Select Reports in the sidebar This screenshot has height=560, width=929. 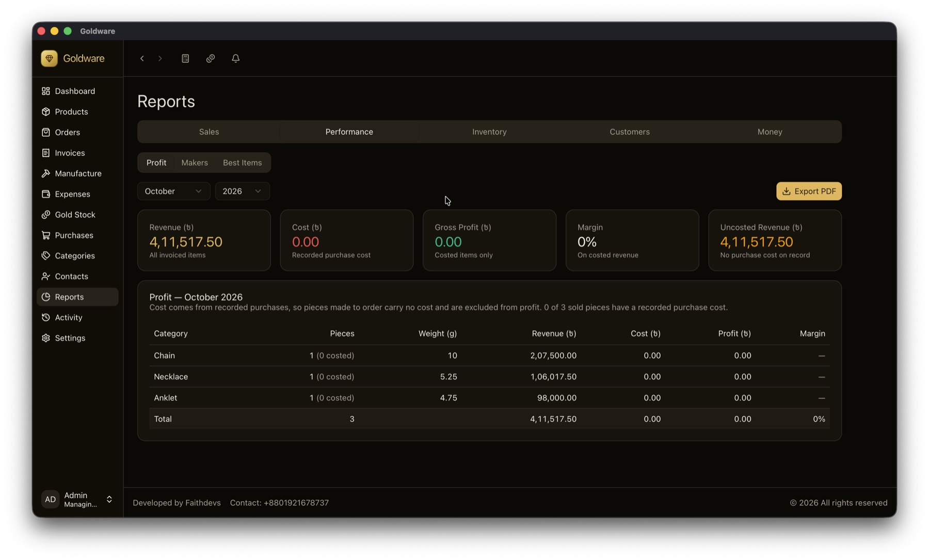click(x=77, y=297)
